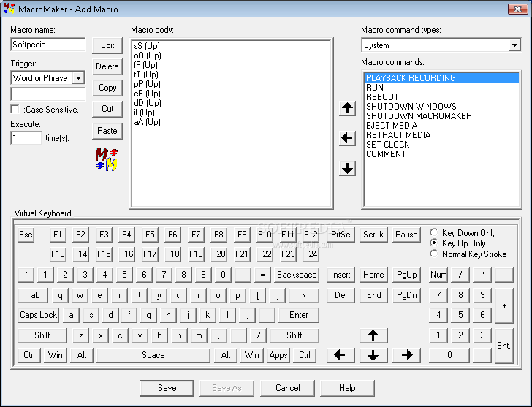The image size is (532, 407).
Task: Click the MacroMaker logo icon under Paste
Action: coord(107,159)
